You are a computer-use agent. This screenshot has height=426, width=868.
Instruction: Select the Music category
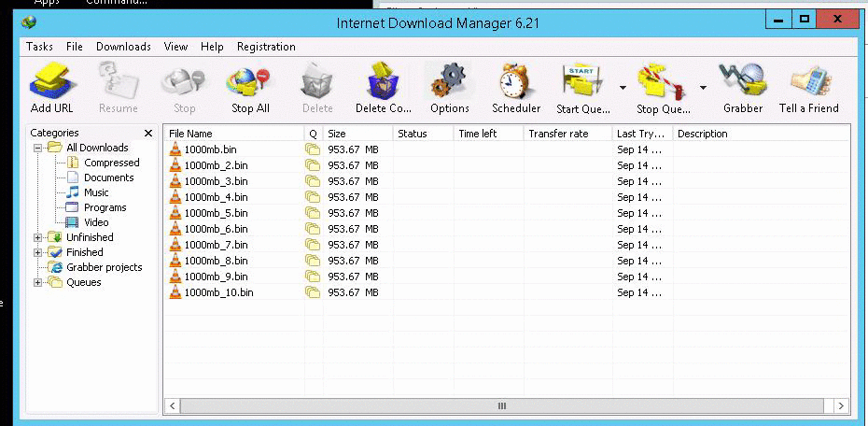[96, 192]
